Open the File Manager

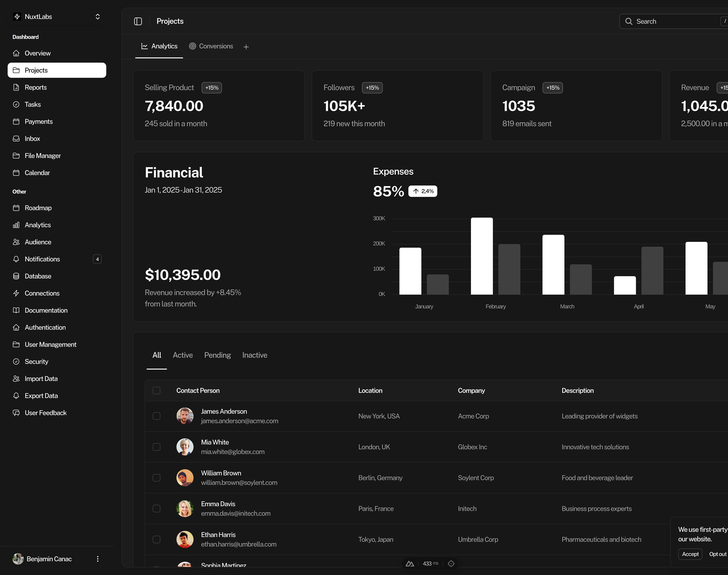[42, 156]
